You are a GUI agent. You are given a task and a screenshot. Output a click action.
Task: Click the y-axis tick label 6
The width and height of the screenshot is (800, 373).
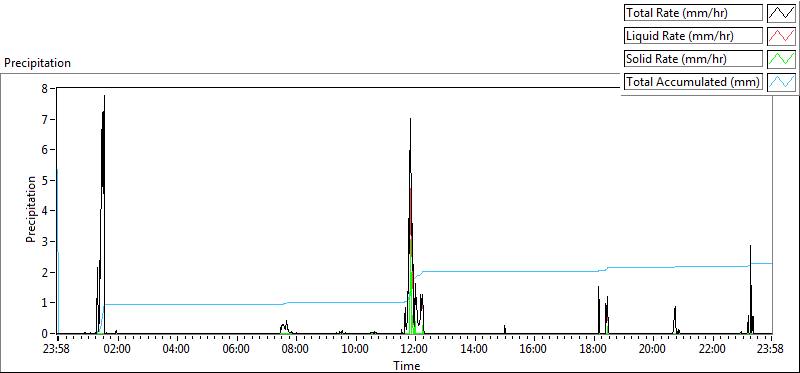tap(44, 150)
